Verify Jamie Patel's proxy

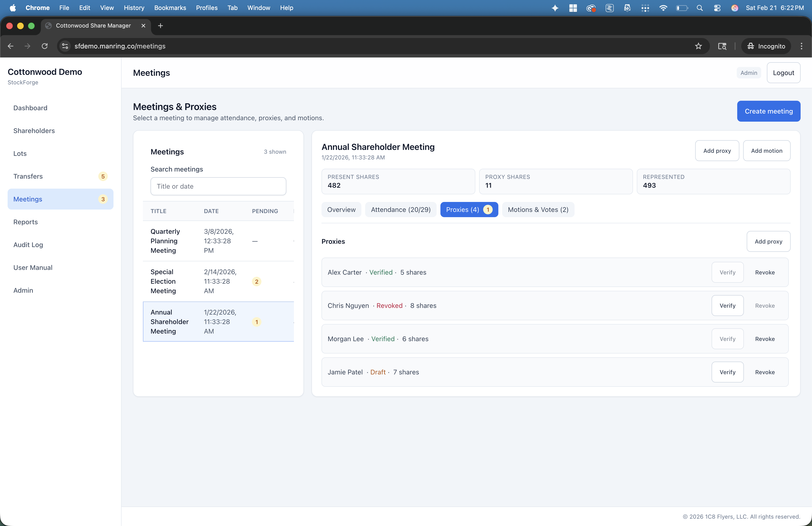click(x=727, y=372)
